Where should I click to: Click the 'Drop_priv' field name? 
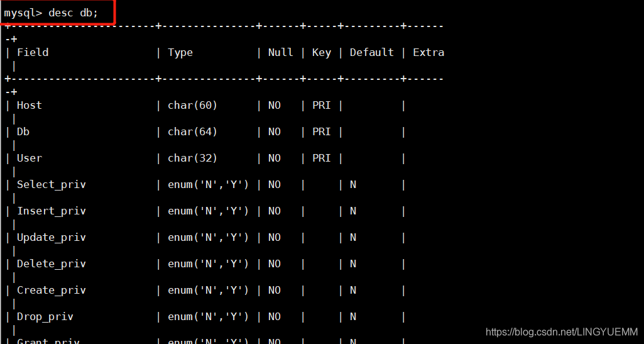click(x=45, y=317)
